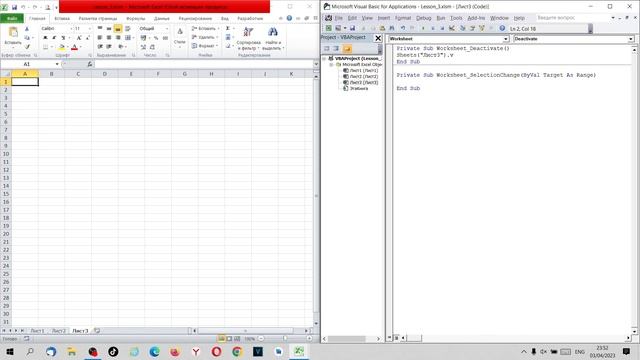Align cell text to the left
640x360 pixels.
(x=100, y=38)
